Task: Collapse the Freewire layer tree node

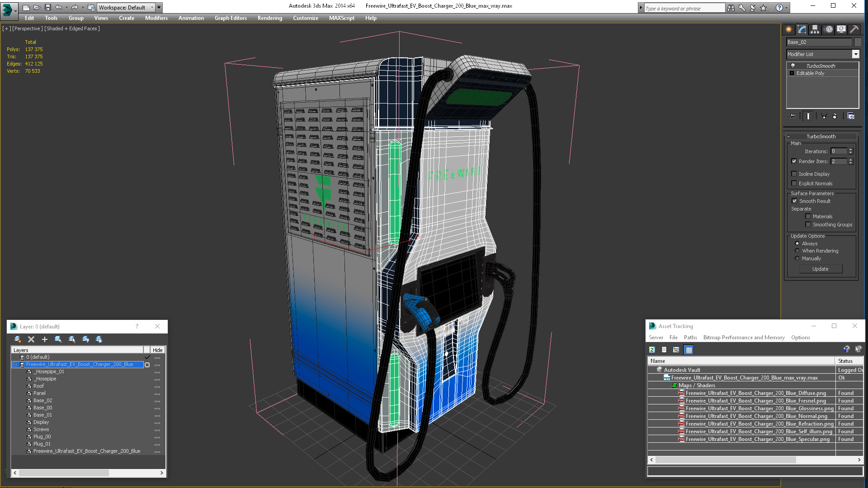Action: [14, 364]
